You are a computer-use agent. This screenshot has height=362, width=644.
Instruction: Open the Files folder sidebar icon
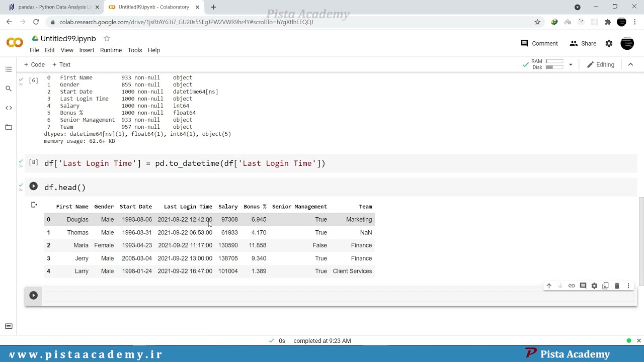[9, 127]
